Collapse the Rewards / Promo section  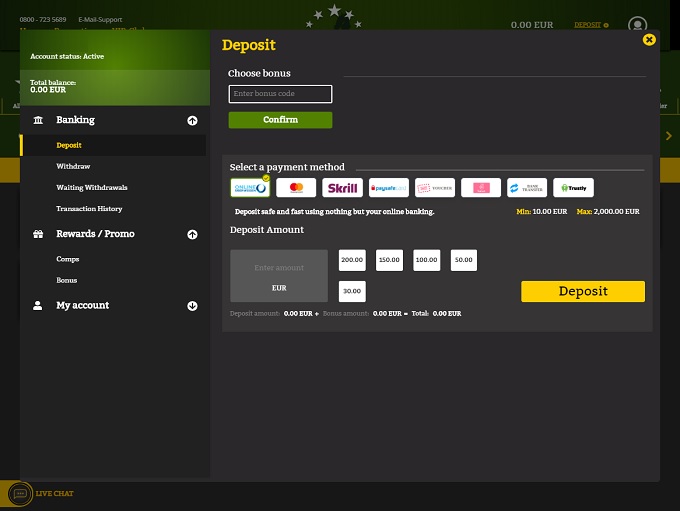coord(192,235)
